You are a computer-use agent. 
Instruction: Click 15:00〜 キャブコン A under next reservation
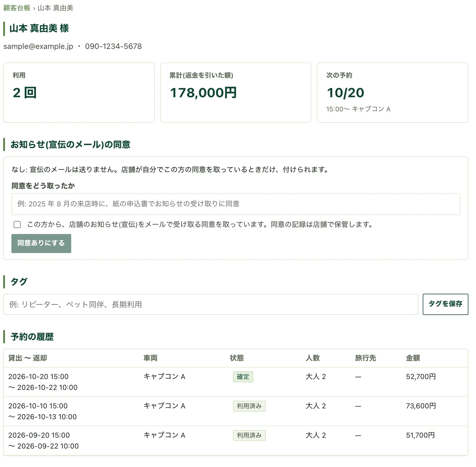358,109
